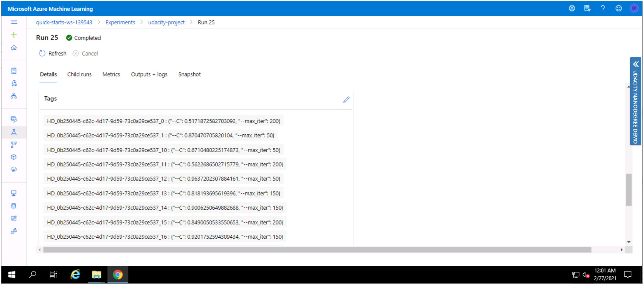The image size is (644, 284).
Task: Toggle the hamburger navigation menu
Action: pyautogui.click(x=14, y=22)
